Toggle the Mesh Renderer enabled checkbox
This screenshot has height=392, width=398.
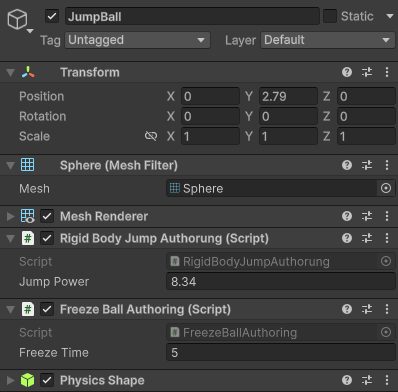tap(47, 216)
